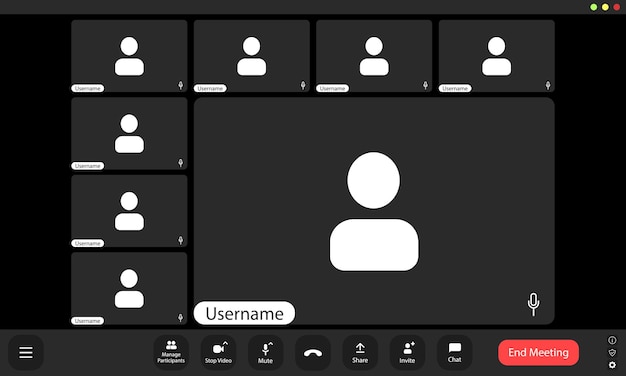Expand audio options caret beside Mute
The width and height of the screenshot is (626, 376).
coord(271,344)
